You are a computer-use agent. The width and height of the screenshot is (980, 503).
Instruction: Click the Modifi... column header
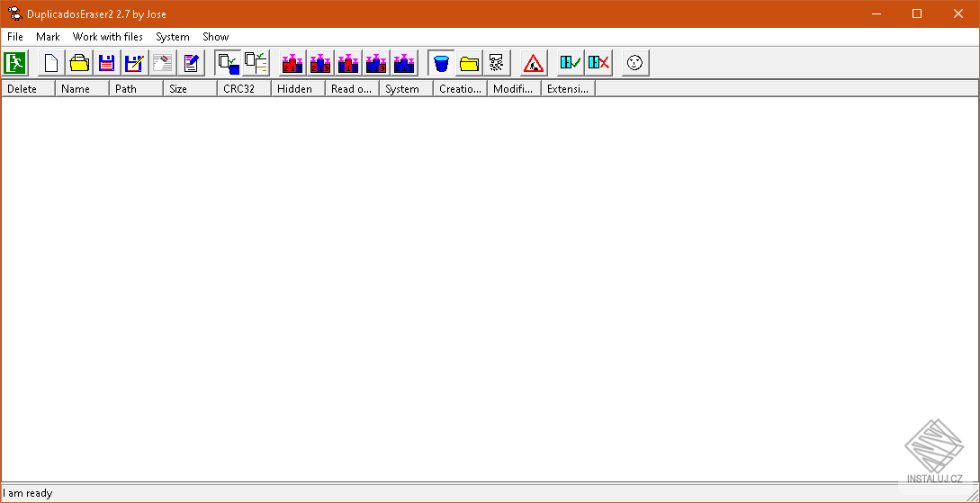pos(515,89)
